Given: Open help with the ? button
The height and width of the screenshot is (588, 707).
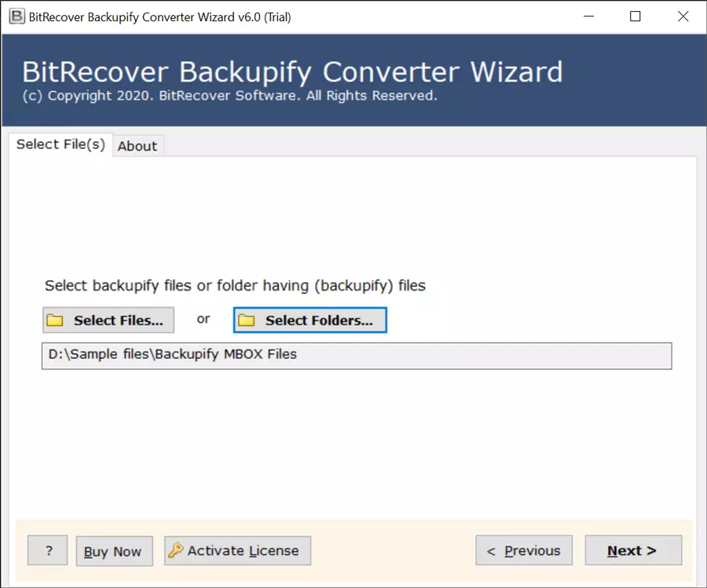Looking at the screenshot, I should 48,550.
